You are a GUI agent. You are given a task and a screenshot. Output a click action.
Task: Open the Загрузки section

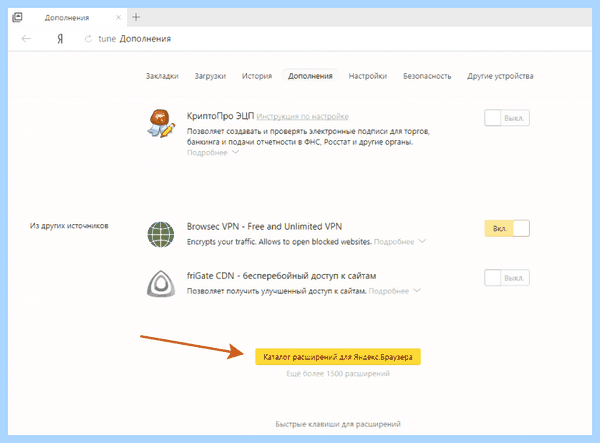pos(210,76)
